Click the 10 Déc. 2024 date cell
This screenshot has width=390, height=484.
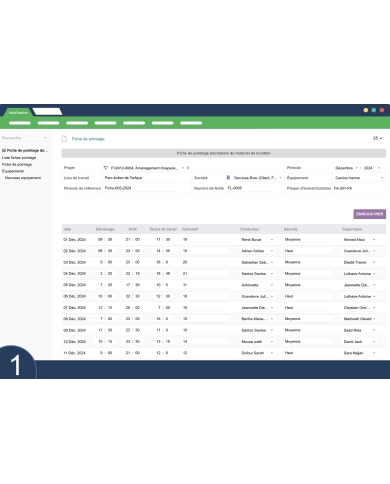tap(75, 342)
